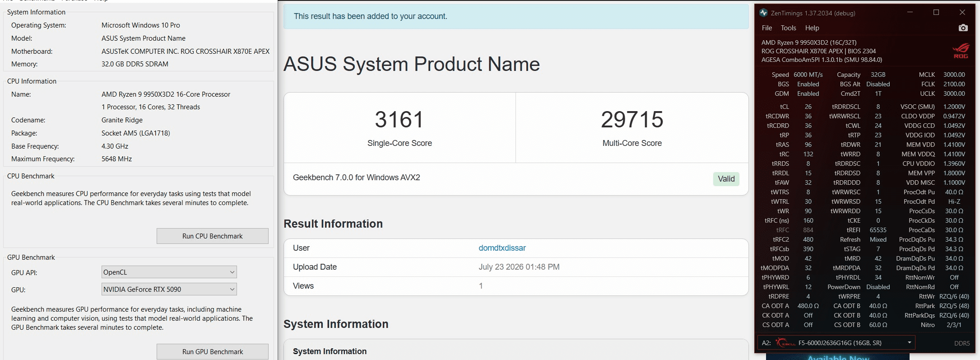Click the upload date 'July 23 2026 01:48 PM'

(519, 267)
